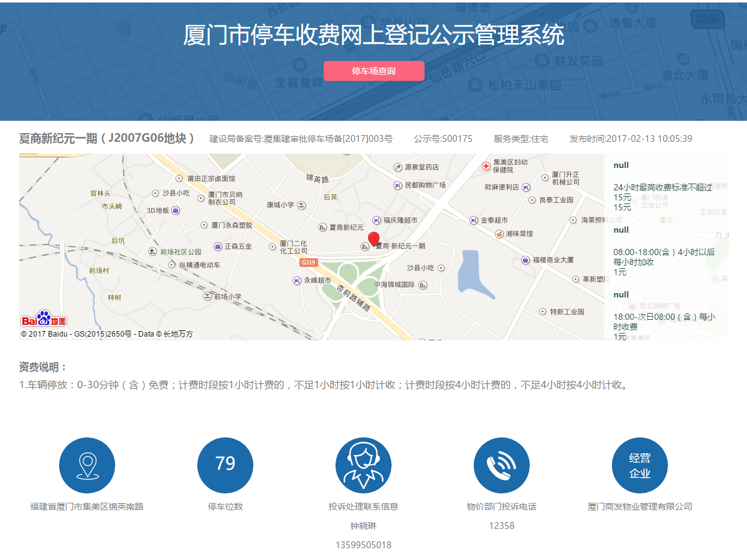747x560 pixels.
Task: Click hotline number 12358
Action: pyautogui.click(x=502, y=526)
